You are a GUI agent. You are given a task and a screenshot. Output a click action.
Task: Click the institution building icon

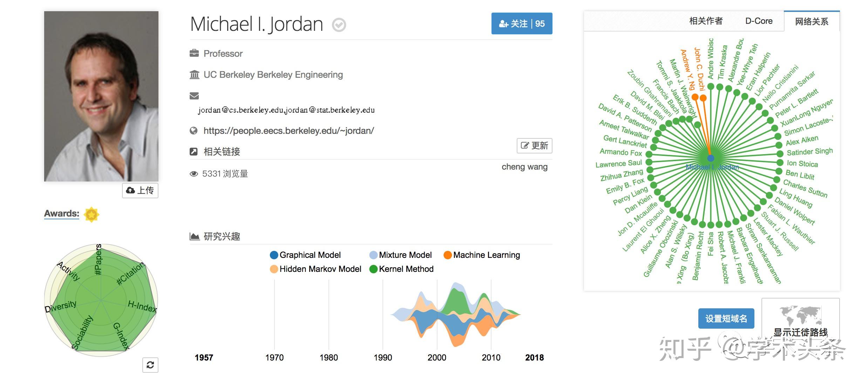[194, 75]
